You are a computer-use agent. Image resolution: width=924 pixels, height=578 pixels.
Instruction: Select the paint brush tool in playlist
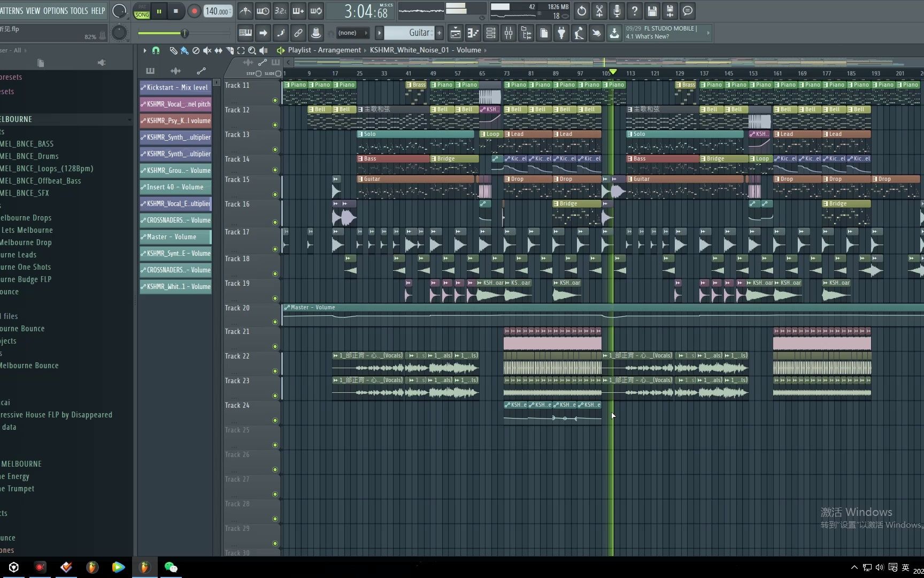click(184, 50)
